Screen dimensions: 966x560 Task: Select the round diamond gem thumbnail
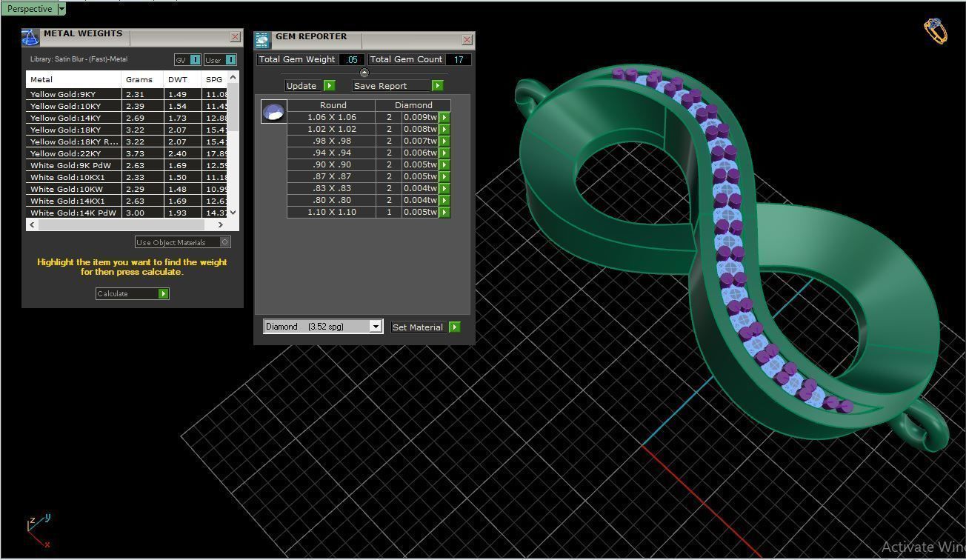point(274,112)
